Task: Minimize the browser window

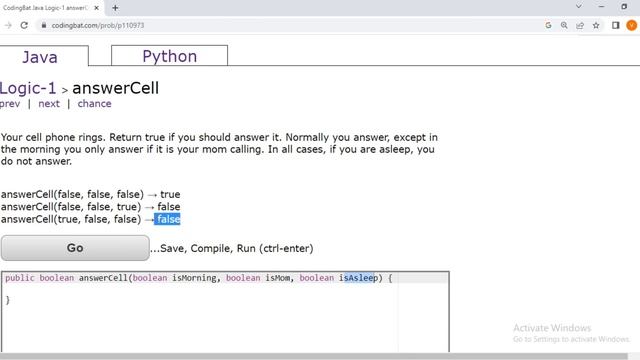Action: click(x=601, y=7)
